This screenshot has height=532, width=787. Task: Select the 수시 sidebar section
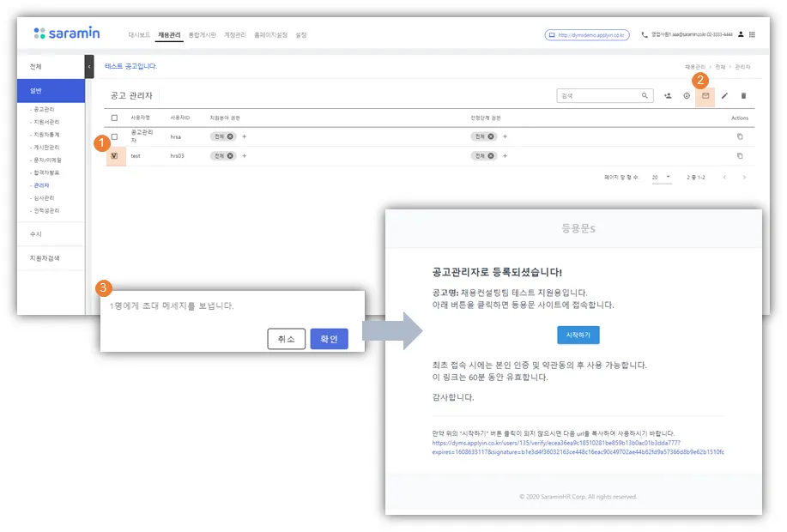[x=51, y=234]
